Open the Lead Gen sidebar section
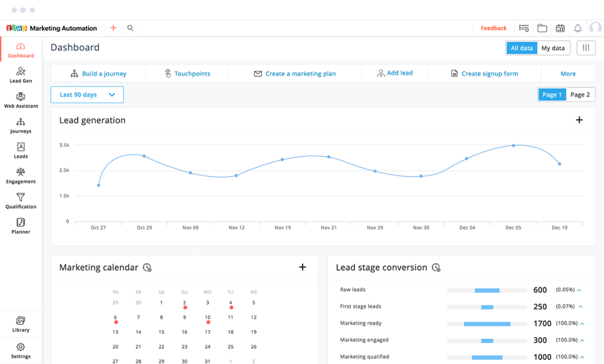 point(21,75)
